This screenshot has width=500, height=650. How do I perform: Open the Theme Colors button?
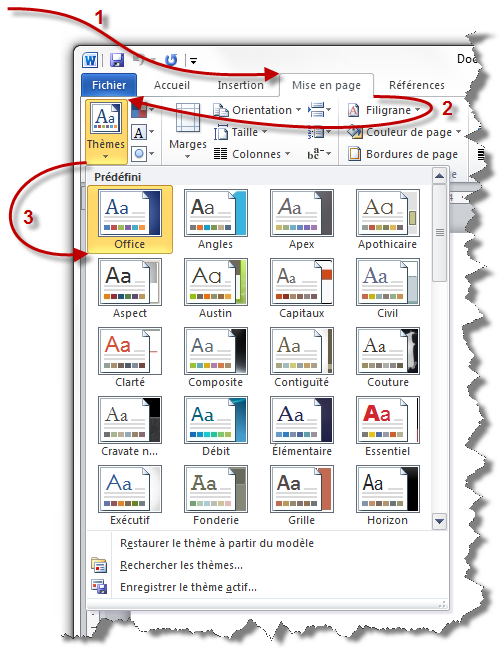(x=142, y=110)
